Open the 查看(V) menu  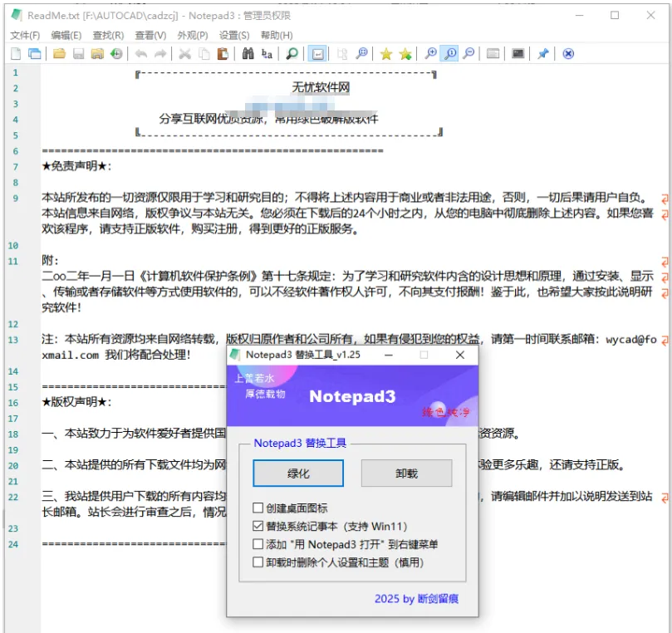[150, 35]
